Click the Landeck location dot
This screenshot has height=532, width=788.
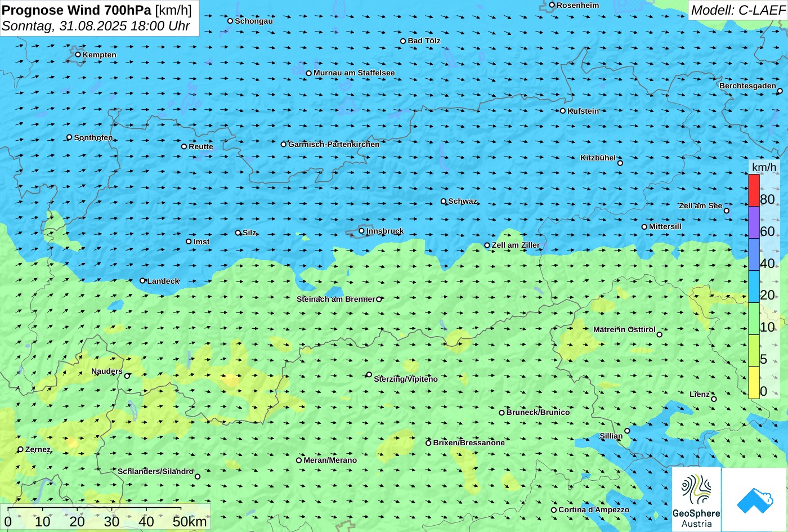point(142,281)
